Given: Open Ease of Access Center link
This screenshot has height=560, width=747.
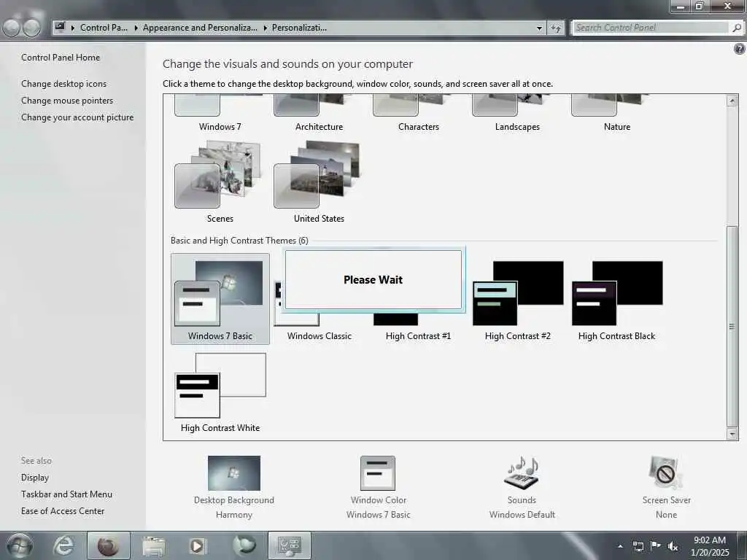Looking at the screenshot, I should click(x=63, y=511).
